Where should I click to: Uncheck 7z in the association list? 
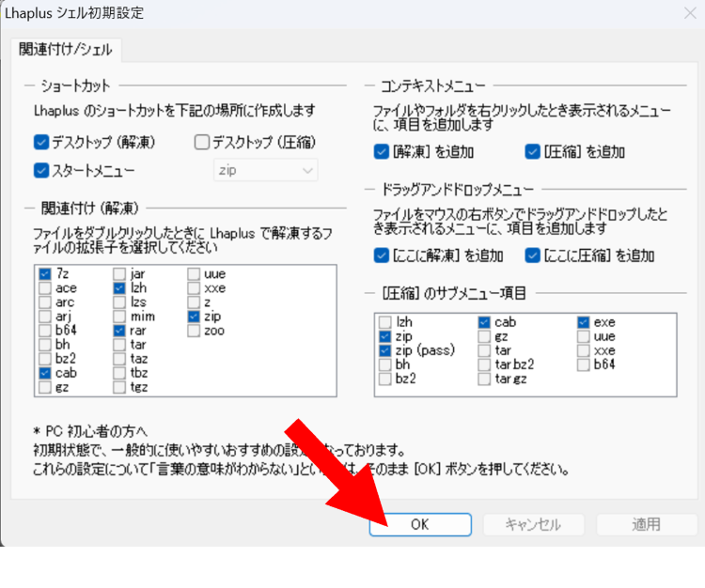(45, 273)
